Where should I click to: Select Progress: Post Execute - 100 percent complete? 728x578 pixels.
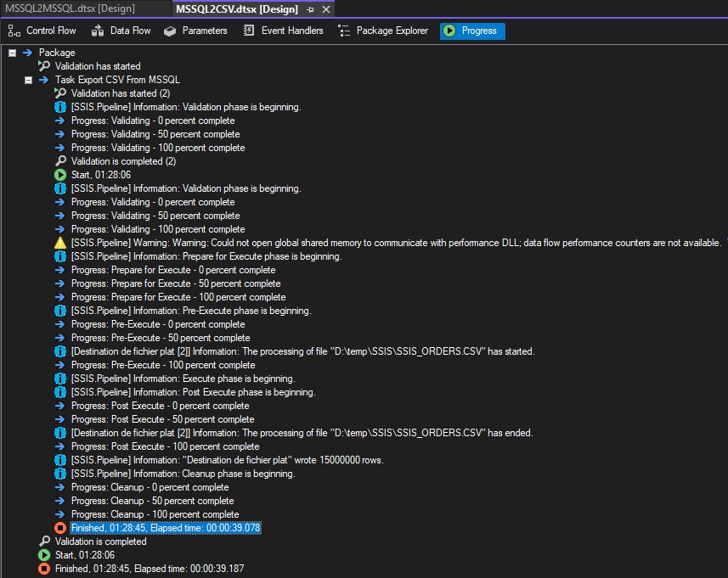coord(166,446)
